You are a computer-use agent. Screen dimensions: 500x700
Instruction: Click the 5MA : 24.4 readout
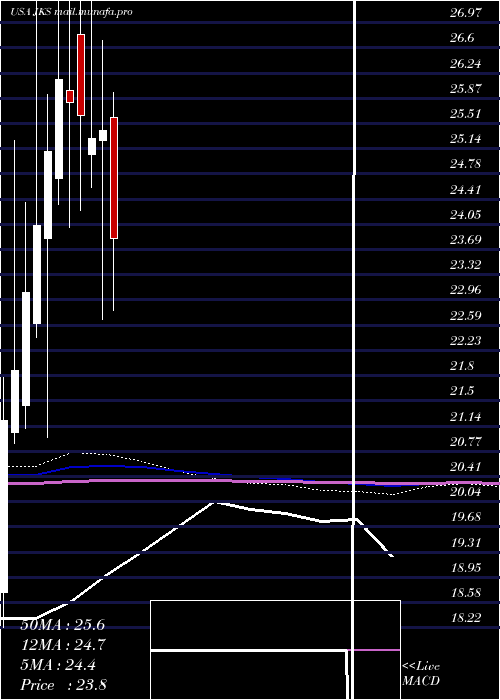[x=58, y=665]
